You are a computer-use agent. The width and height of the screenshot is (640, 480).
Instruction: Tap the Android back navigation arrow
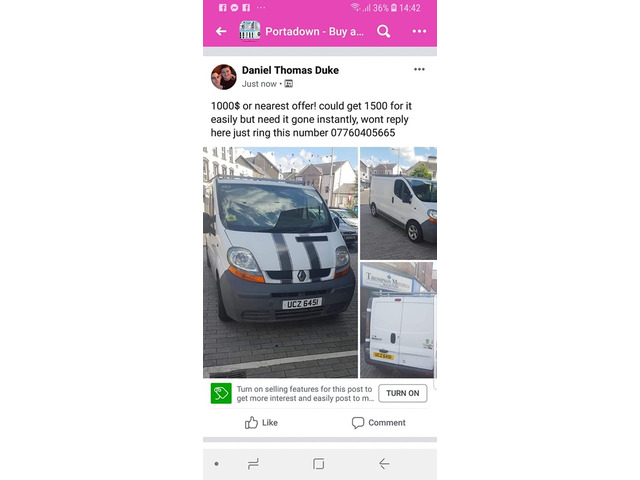(384, 464)
